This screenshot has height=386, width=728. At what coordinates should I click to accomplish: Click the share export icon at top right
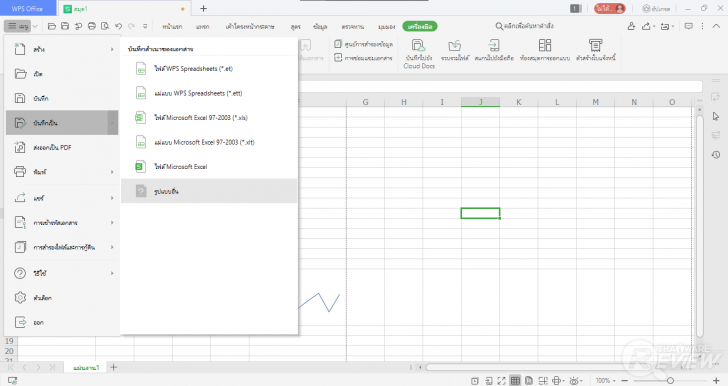coord(647,26)
